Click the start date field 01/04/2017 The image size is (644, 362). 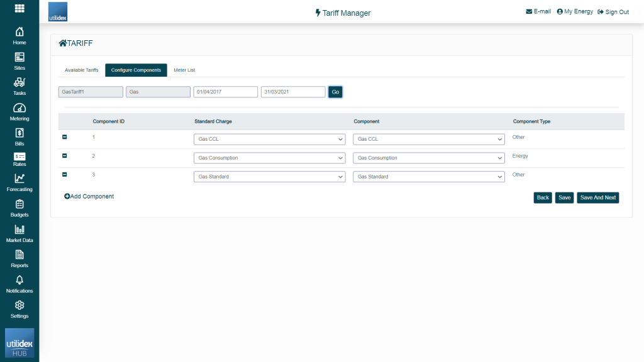pos(225,92)
